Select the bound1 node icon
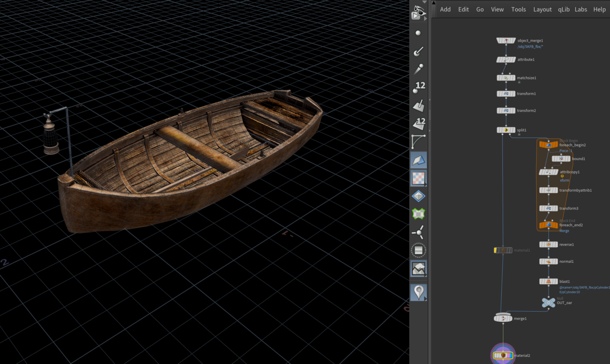 pos(561,159)
